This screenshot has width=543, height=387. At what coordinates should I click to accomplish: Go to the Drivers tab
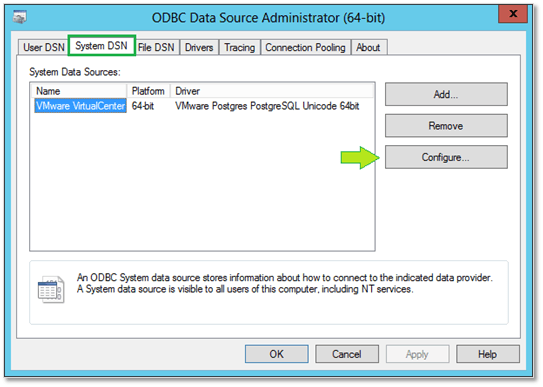click(199, 47)
